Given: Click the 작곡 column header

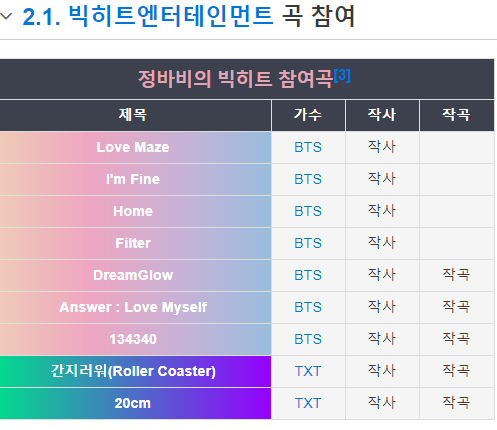Looking at the screenshot, I should pos(457,115).
